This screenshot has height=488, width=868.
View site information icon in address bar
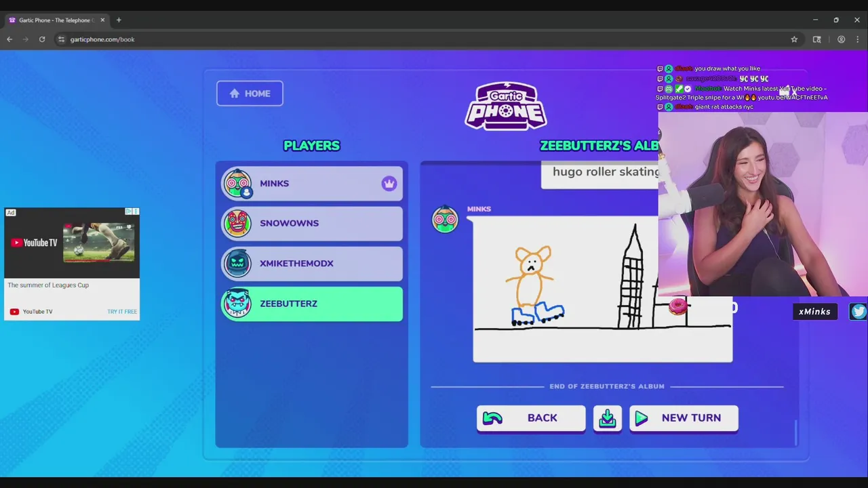61,39
